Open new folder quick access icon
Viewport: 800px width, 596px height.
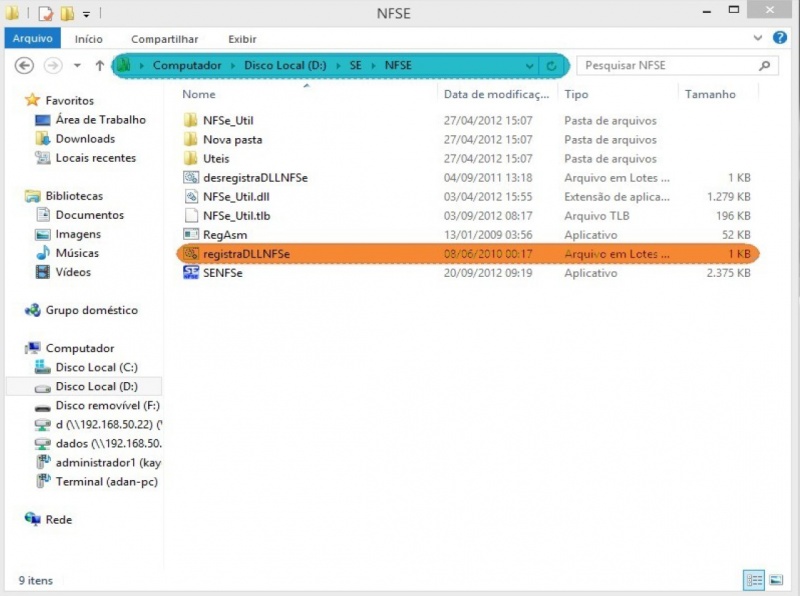coord(67,14)
